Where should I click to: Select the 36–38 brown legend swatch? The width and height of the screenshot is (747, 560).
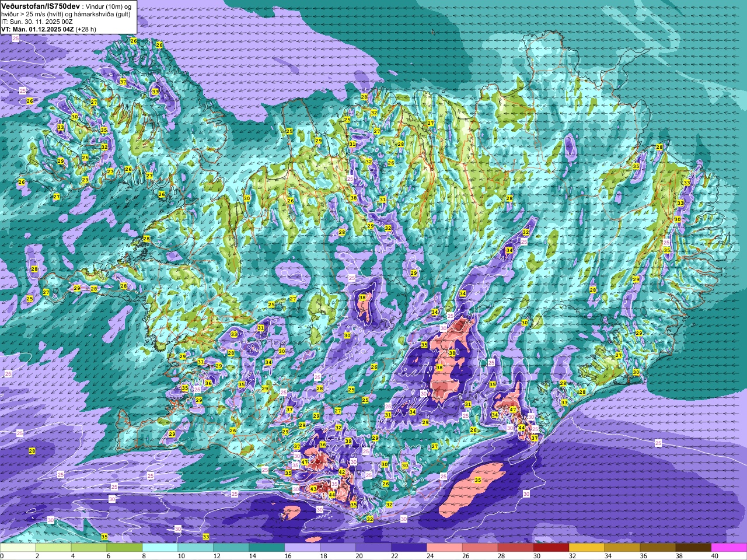(658, 548)
